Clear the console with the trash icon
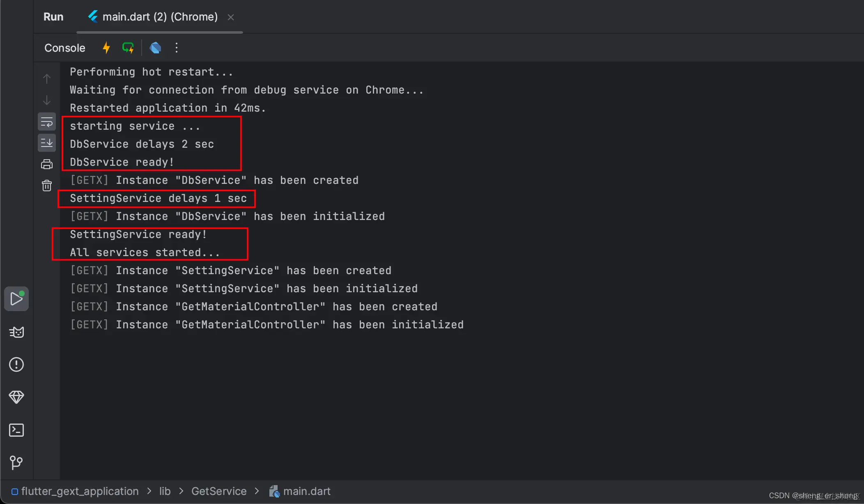The image size is (864, 504). [x=47, y=186]
